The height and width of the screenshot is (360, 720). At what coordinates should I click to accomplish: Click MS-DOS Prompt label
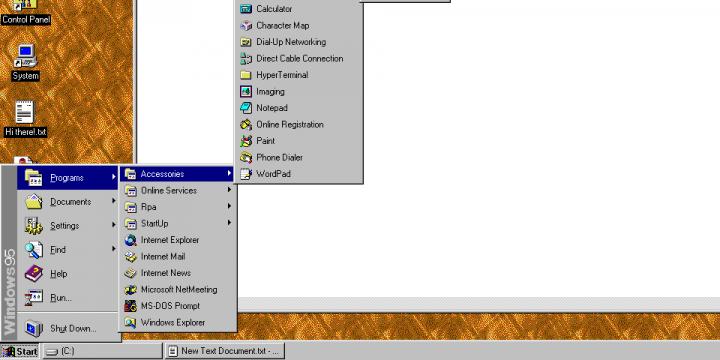[x=170, y=306]
